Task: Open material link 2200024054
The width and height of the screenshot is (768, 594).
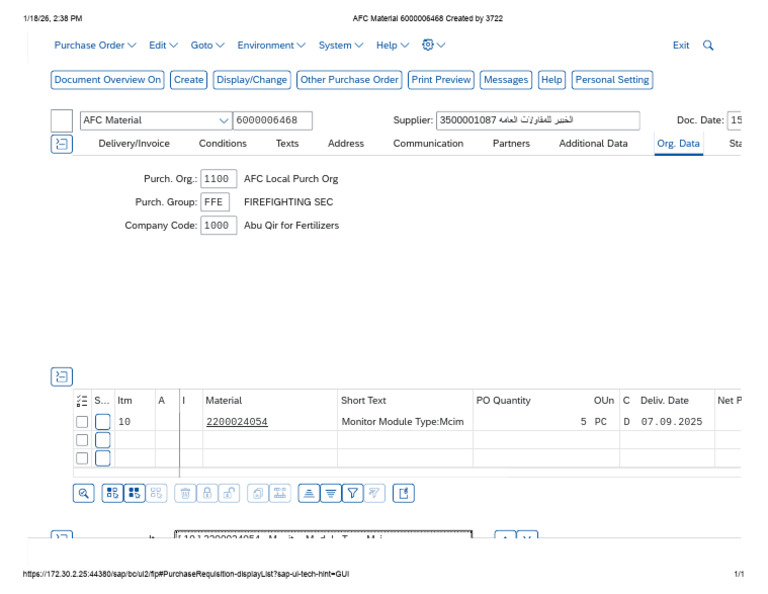Action: 237,422
